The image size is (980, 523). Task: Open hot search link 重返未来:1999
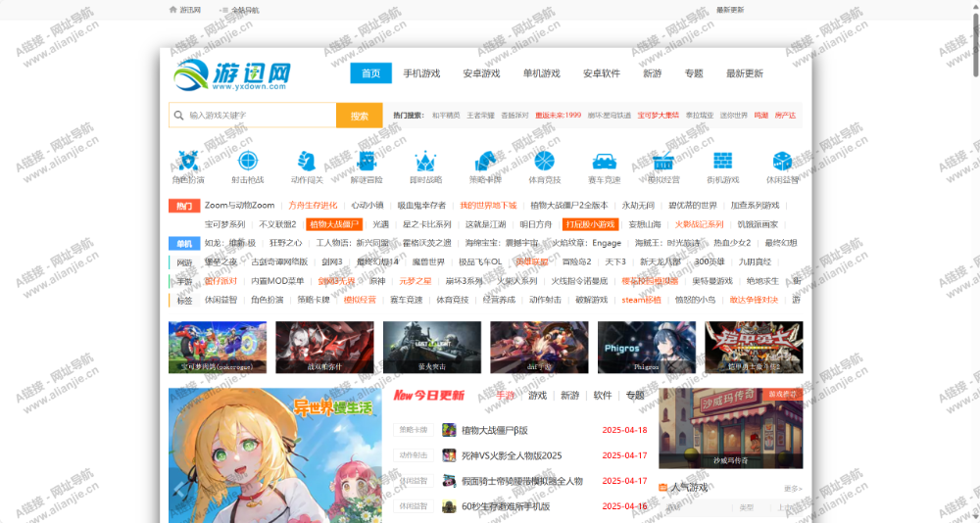559,115
